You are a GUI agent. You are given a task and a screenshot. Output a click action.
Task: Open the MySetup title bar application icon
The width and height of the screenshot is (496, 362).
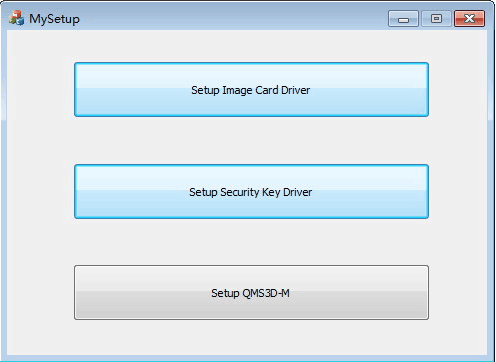point(16,18)
